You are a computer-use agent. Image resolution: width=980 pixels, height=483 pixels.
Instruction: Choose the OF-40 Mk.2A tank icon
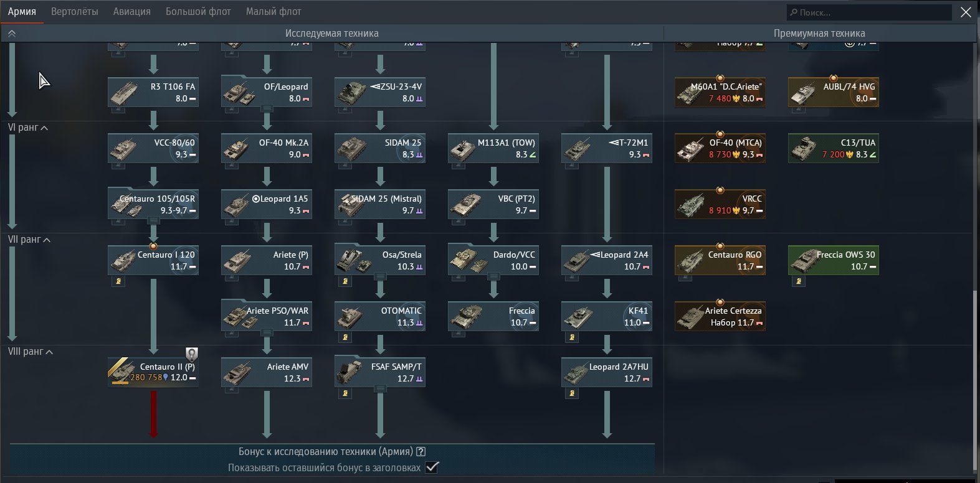pyautogui.click(x=237, y=149)
